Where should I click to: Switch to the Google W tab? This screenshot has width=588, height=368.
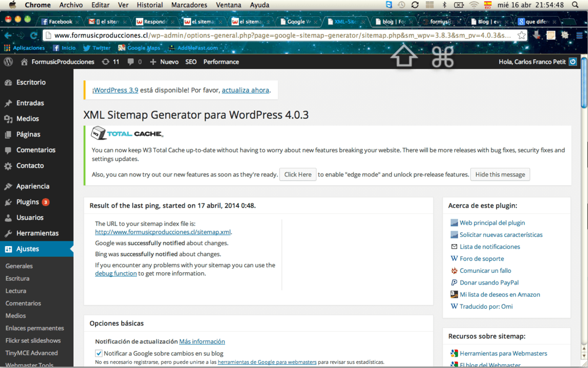click(298, 22)
